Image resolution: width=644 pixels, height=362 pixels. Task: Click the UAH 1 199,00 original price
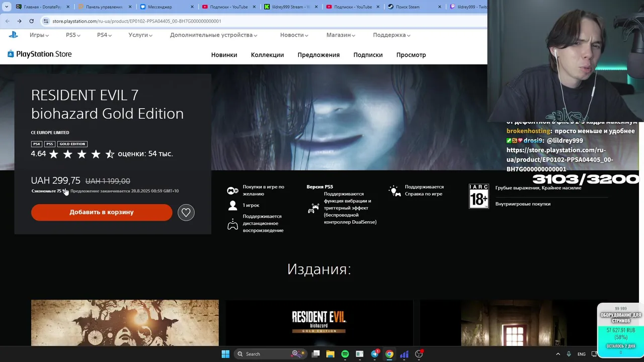pyautogui.click(x=108, y=181)
